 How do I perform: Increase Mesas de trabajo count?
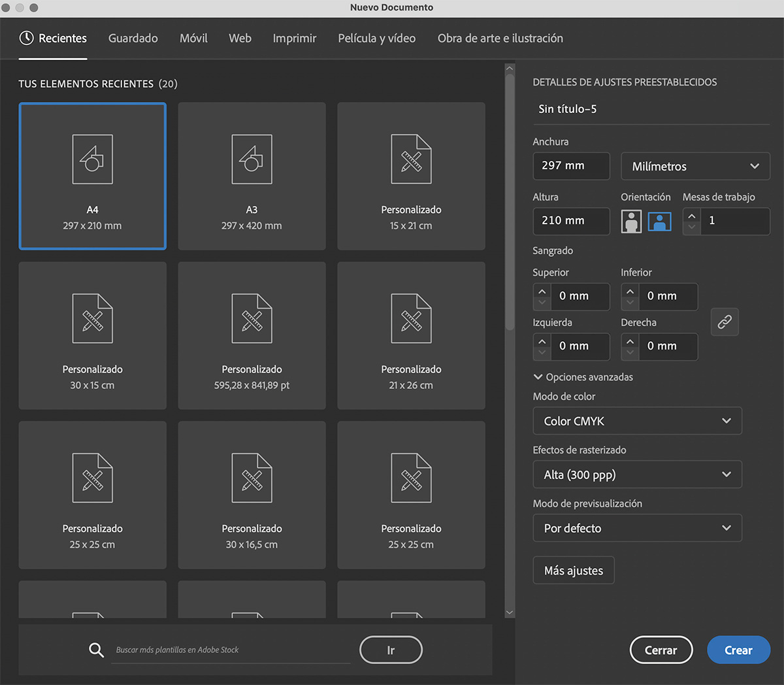[x=692, y=216]
